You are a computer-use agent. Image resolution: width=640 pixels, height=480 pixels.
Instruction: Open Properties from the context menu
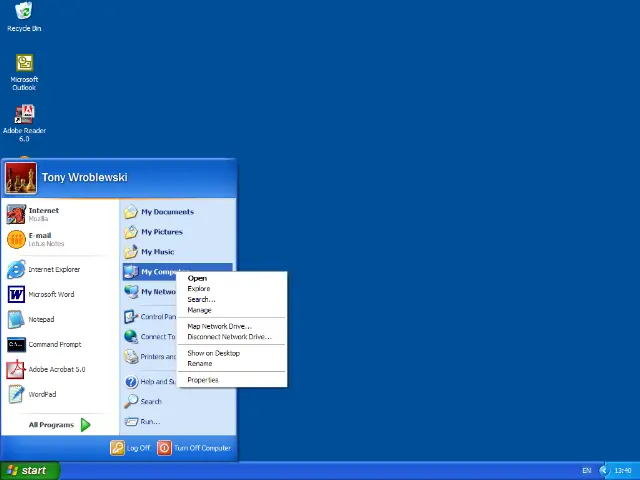232,380
